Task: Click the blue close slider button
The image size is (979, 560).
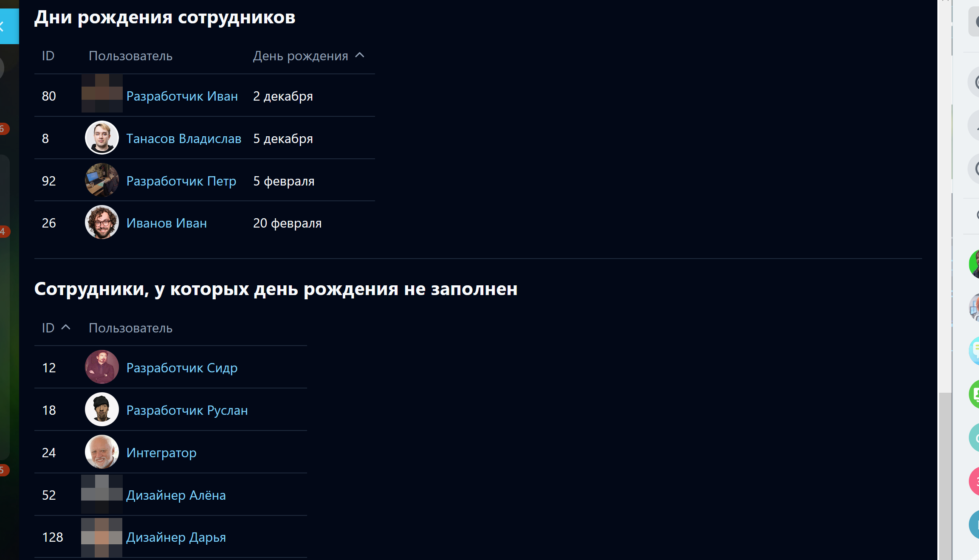Action: (8, 26)
